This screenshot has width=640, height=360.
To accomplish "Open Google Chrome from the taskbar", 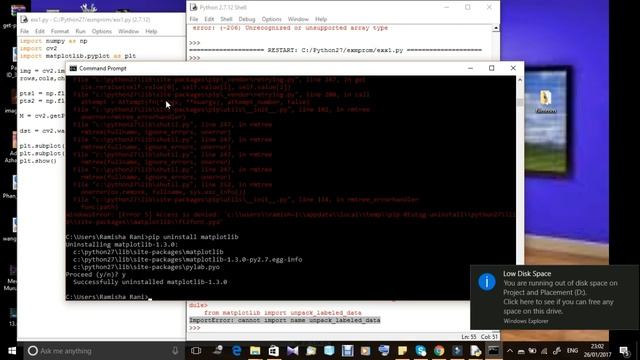I will pyautogui.click(x=439, y=351).
